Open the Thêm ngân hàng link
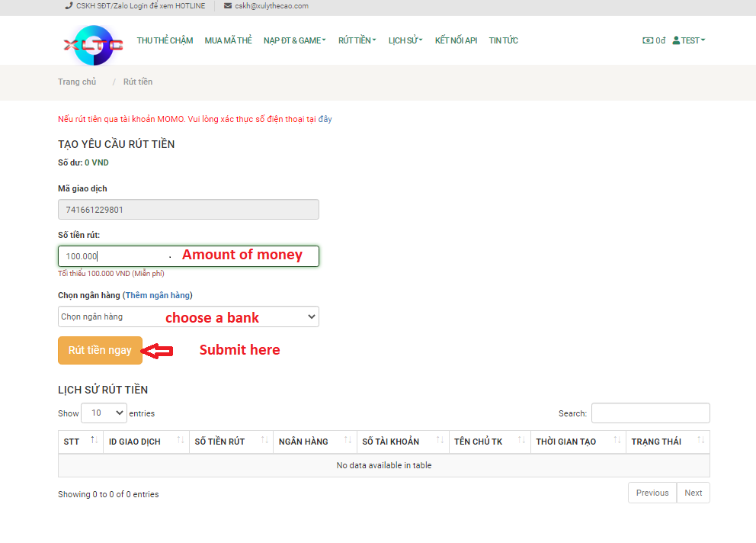The image size is (756, 543). (x=158, y=295)
